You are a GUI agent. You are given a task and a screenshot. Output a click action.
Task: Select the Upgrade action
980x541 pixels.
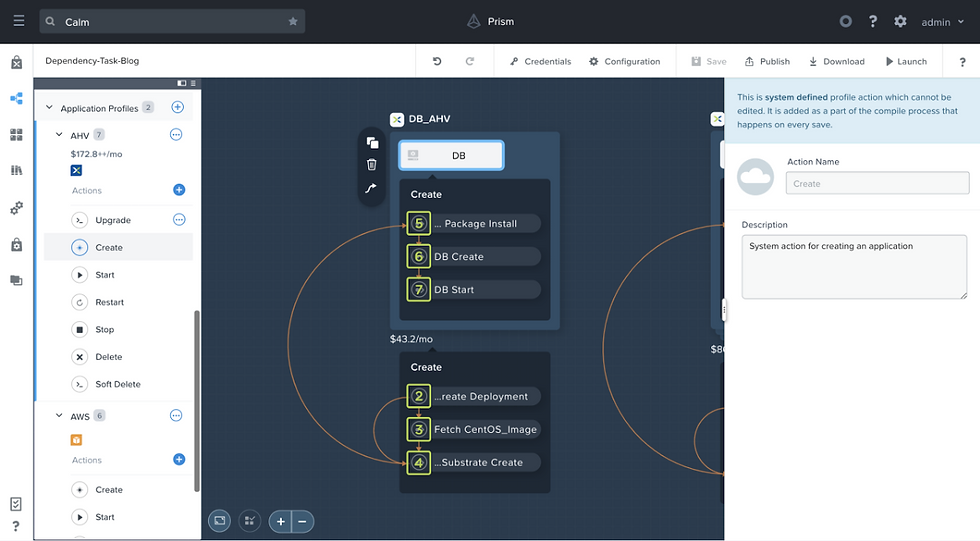113,220
